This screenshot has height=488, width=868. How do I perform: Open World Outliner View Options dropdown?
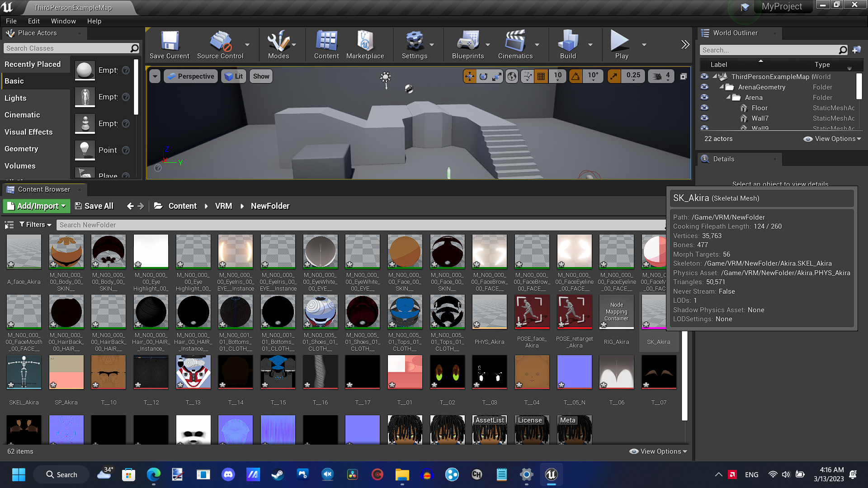pyautogui.click(x=832, y=139)
